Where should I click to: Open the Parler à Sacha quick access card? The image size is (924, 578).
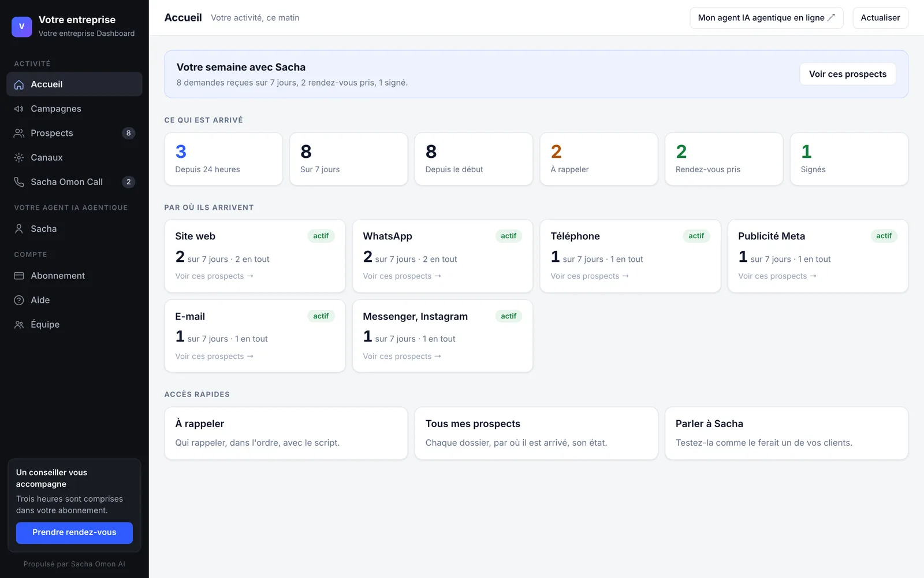click(787, 433)
